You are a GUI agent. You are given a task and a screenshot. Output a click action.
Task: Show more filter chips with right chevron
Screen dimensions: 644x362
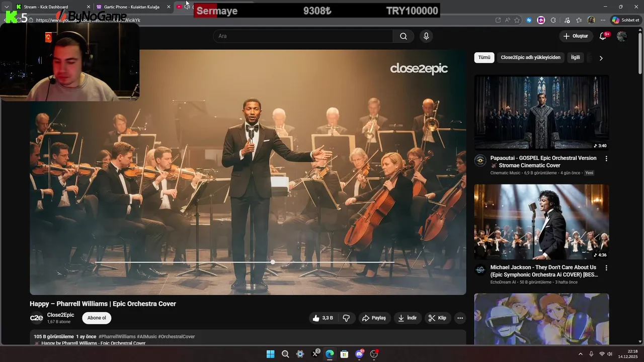601,58
